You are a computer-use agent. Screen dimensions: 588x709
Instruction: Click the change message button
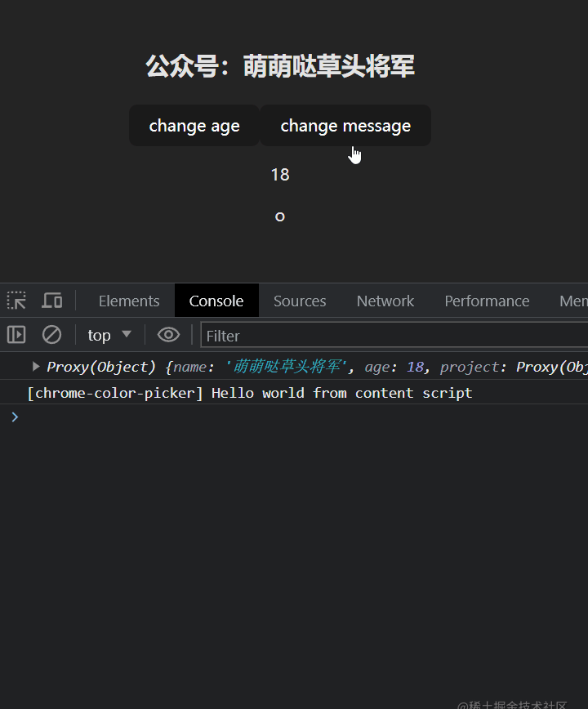tap(345, 126)
